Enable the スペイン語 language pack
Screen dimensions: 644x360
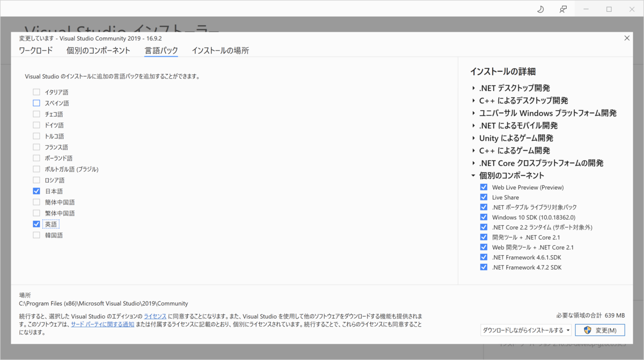point(36,103)
